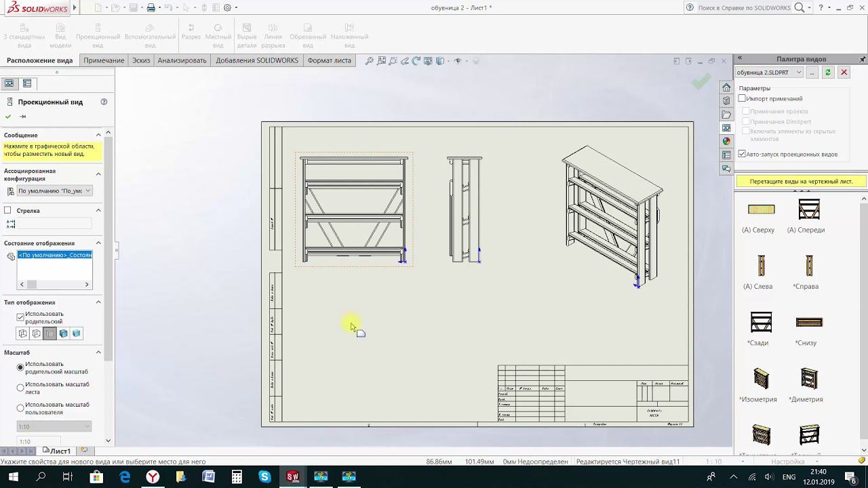The width and height of the screenshot is (868, 488).
Task: Open the configuration dropdown По умолчанию
Action: [54, 191]
